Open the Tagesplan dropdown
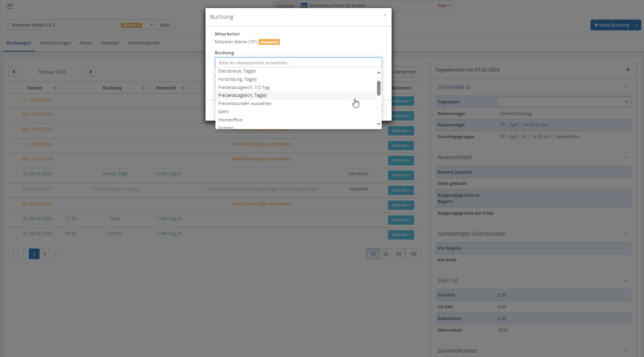Viewport: 644px width, 357px height. coord(564,102)
